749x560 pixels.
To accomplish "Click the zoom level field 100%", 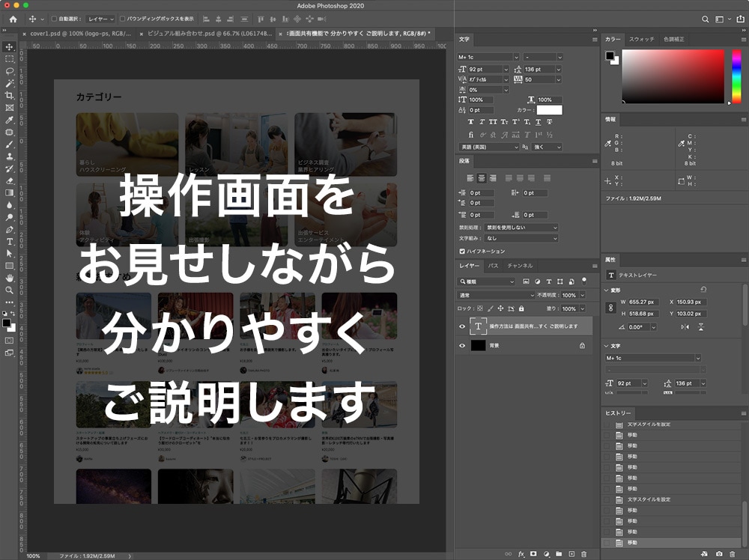I will [x=34, y=556].
